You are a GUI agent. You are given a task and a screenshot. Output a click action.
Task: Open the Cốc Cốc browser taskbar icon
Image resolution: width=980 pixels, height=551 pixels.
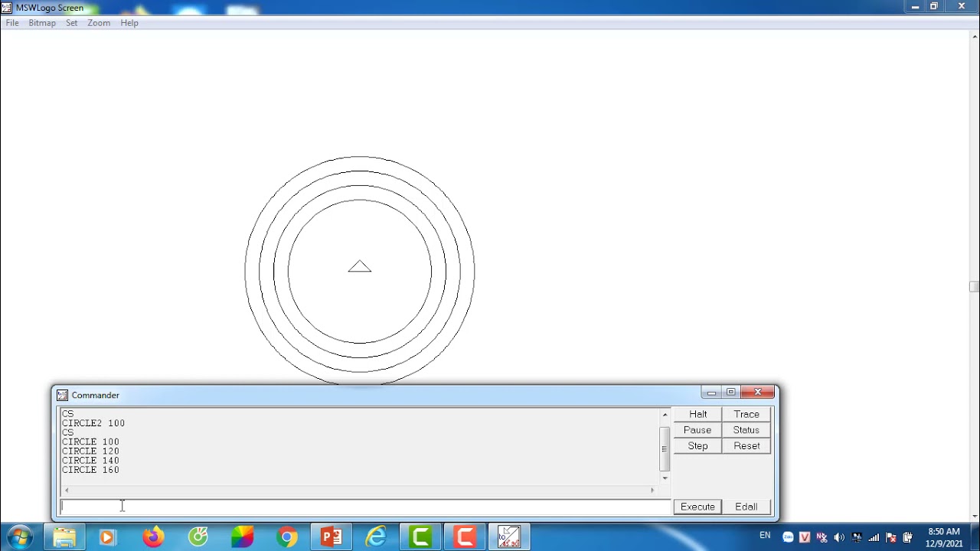pos(198,537)
